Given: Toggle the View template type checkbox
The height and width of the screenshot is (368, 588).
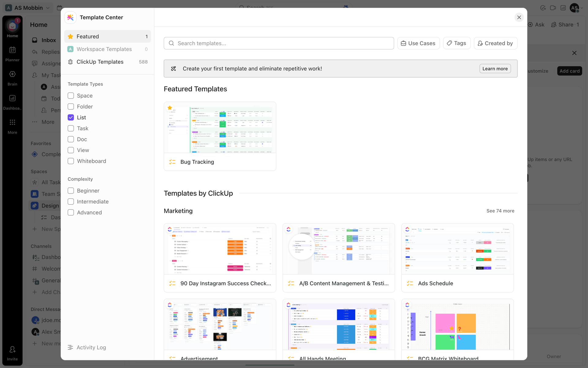Looking at the screenshot, I should pyautogui.click(x=71, y=150).
